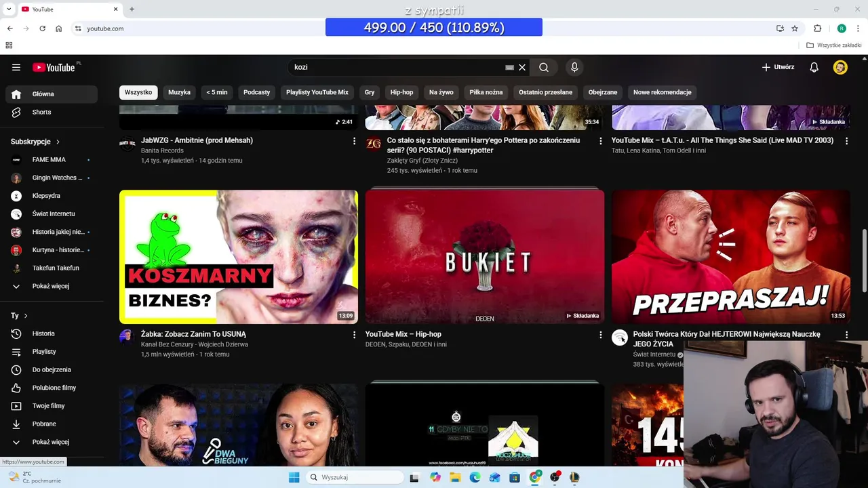Click the Utwórz create button
The width and height of the screenshot is (868, 488).
pos(778,67)
